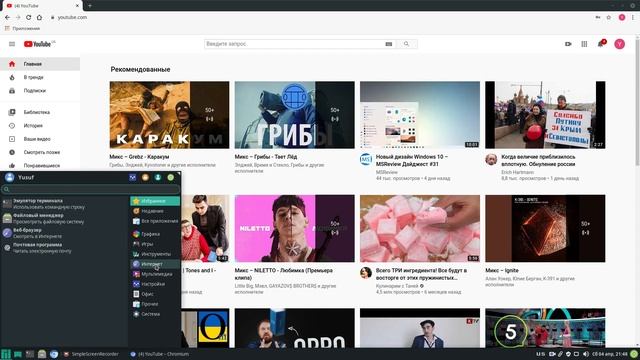The image size is (640, 360).
Task: Open the NILETTO Любимка video title link
Action: 284,274
